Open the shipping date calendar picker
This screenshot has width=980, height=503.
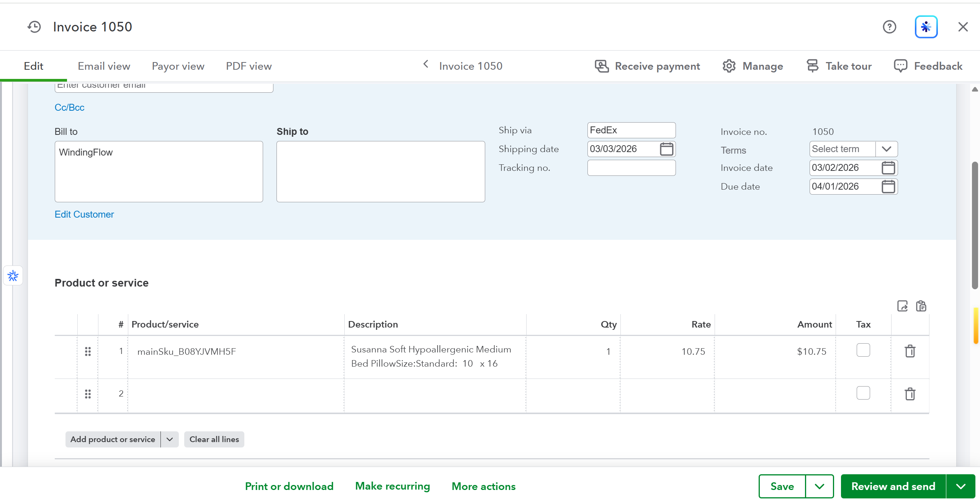(x=666, y=149)
